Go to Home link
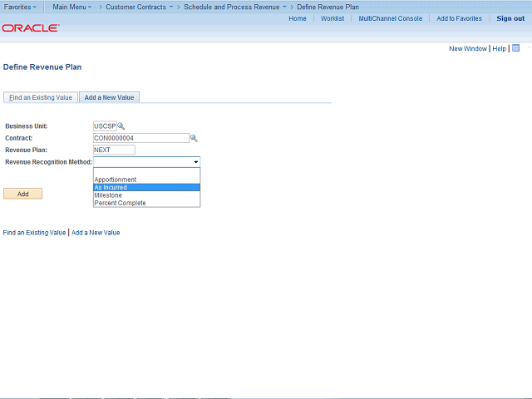 pyautogui.click(x=298, y=18)
